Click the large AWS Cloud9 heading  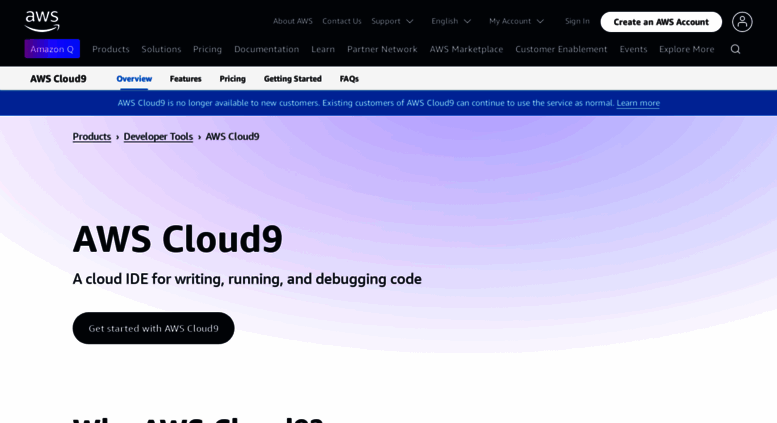(177, 239)
